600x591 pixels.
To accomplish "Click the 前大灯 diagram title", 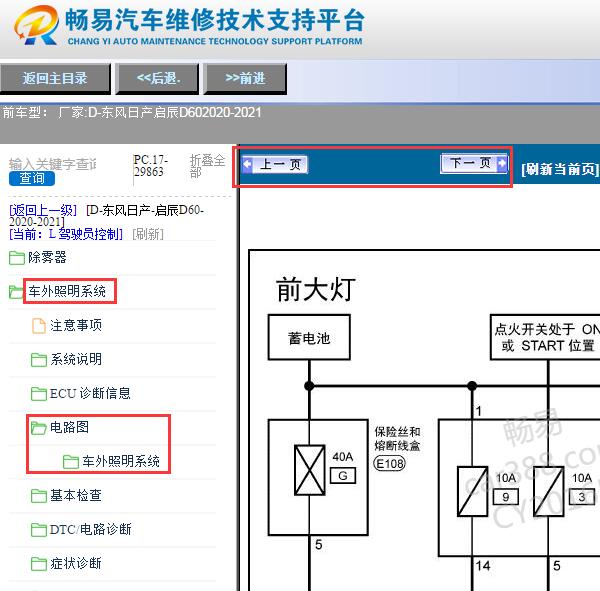I will click(x=316, y=290).
